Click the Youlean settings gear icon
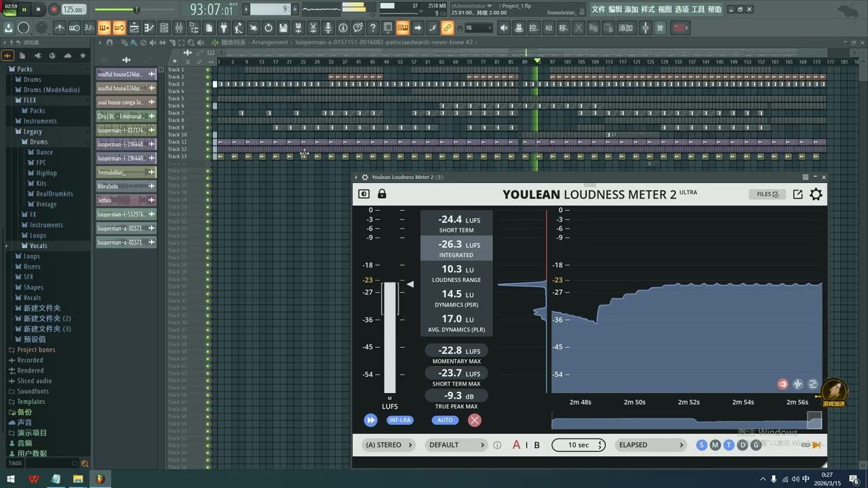The height and width of the screenshot is (488, 868). coord(816,195)
